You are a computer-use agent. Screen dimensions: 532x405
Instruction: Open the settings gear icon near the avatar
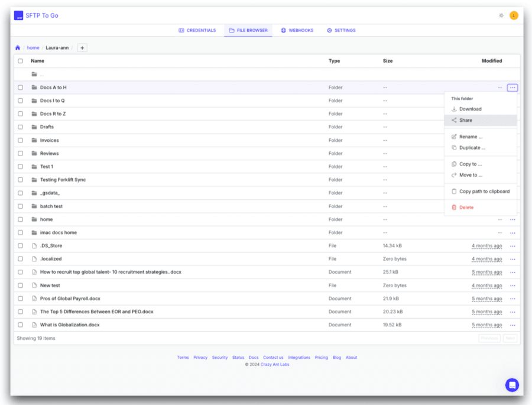point(501,15)
